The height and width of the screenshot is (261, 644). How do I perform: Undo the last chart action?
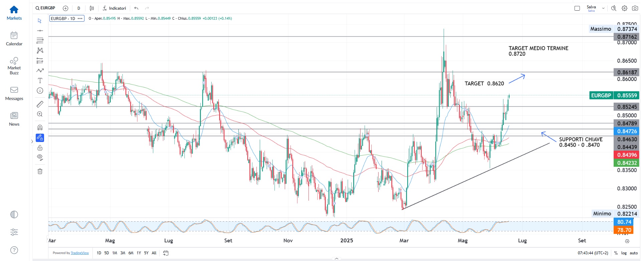click(136, 8)
